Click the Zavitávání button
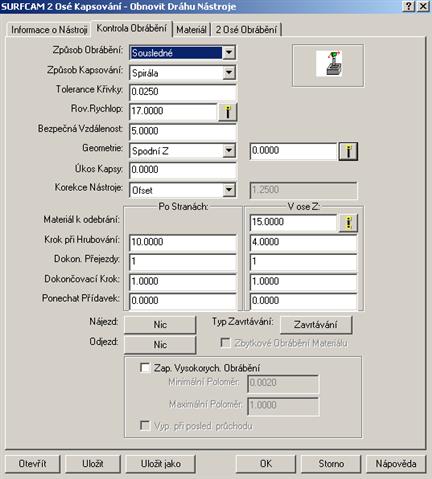Screen dimensions: 432x479 point(316,325)
